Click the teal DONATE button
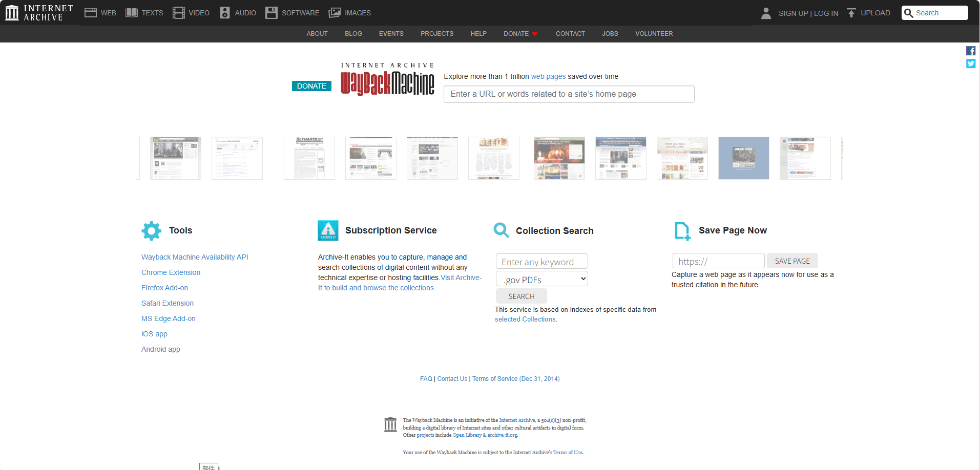 coord(311,86)
